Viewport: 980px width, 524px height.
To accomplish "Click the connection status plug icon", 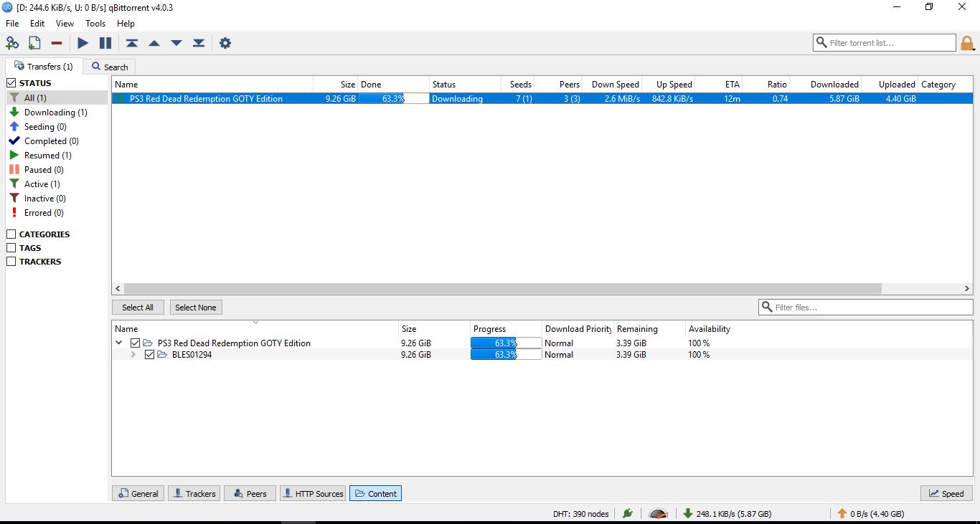I will (x=628, y=513).
